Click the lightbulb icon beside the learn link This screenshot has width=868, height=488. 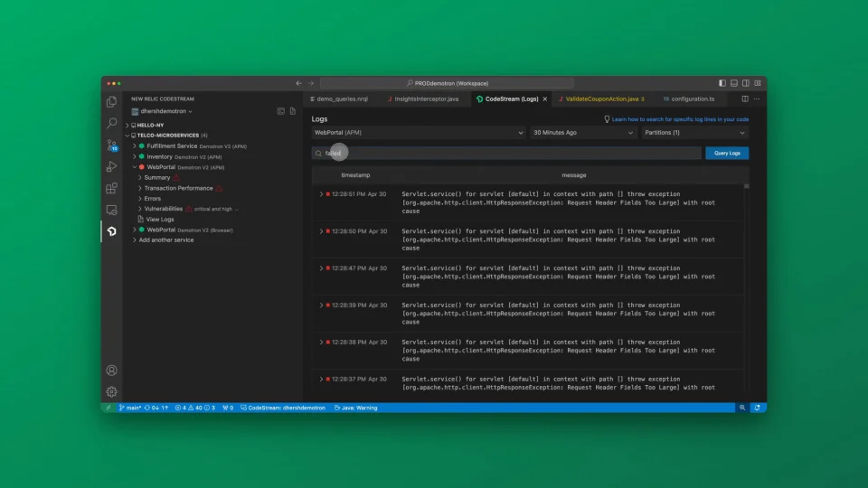point(607,119)
